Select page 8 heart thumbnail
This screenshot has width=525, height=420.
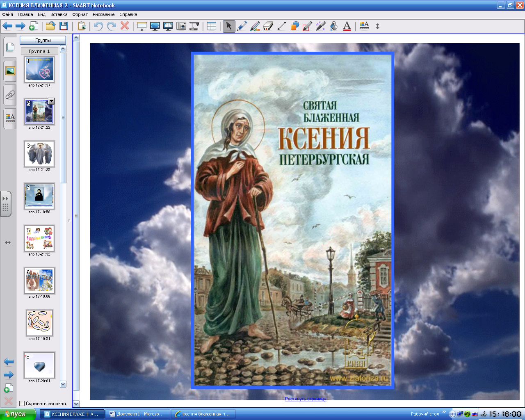click(x=39, y=365)
